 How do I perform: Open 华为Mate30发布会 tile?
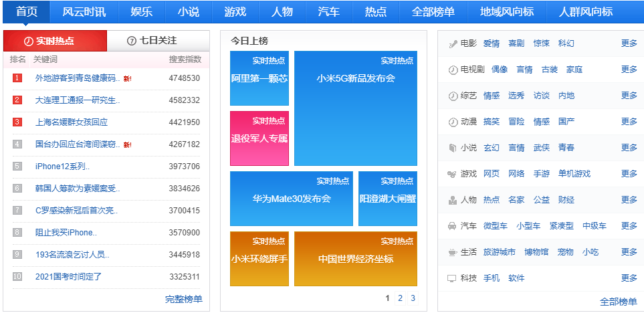(291, 199)
